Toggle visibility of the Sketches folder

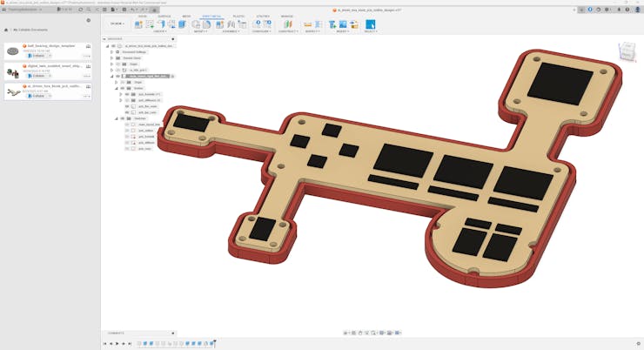click(x=121, y=118)
